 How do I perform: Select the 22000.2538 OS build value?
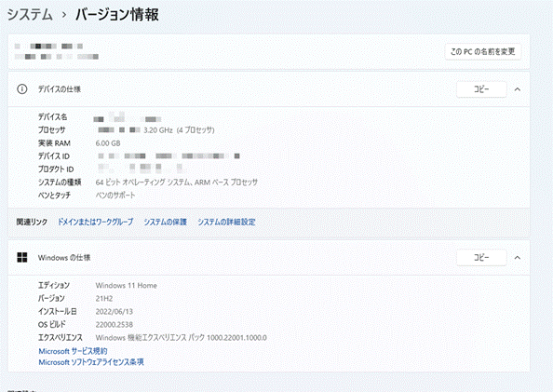115,325
